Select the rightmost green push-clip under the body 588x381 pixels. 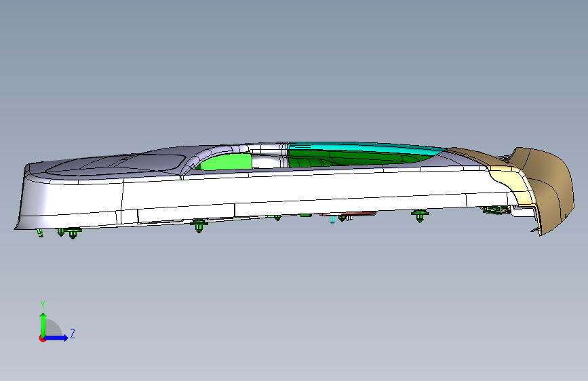pos(420,216)
